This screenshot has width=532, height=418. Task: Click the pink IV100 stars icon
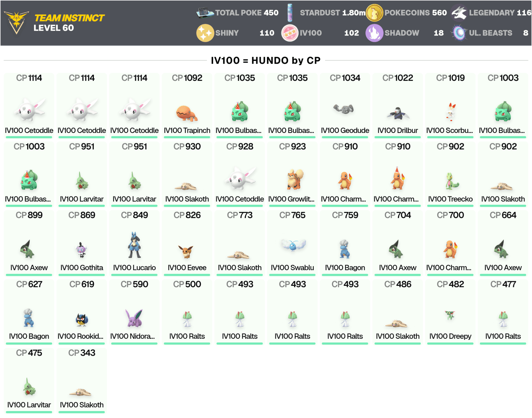pyautogui.click(x=290, y=33)
